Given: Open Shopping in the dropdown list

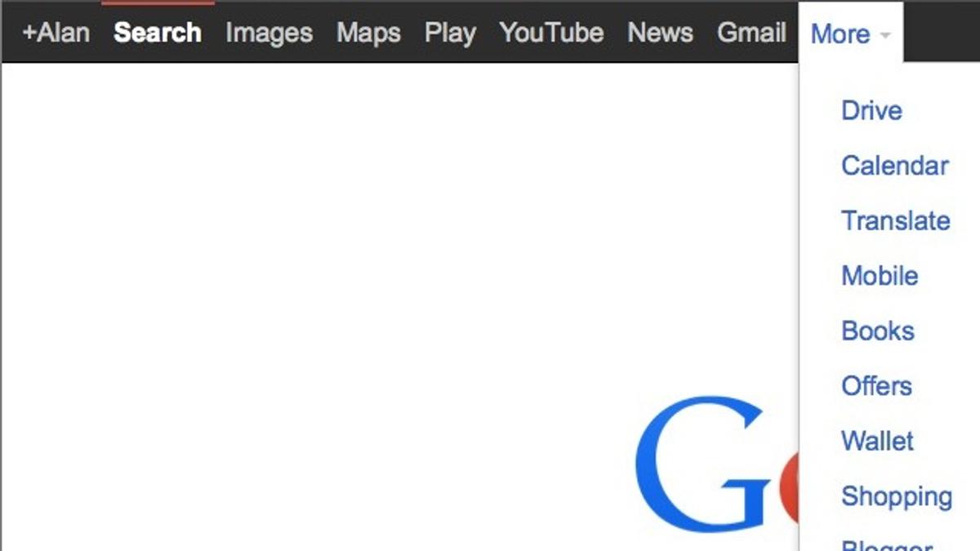Looking at the screenshot, I should click(897, 496).
